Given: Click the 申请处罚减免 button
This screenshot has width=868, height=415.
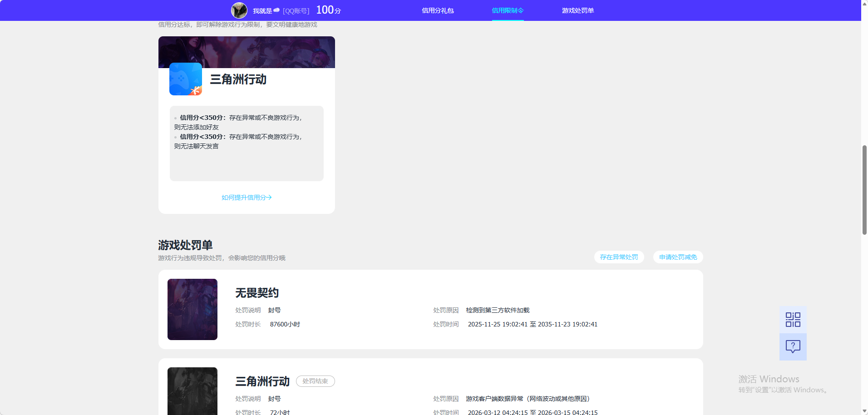Looking at the screenshot, I should pyautogui.click(x=677, y=257).
